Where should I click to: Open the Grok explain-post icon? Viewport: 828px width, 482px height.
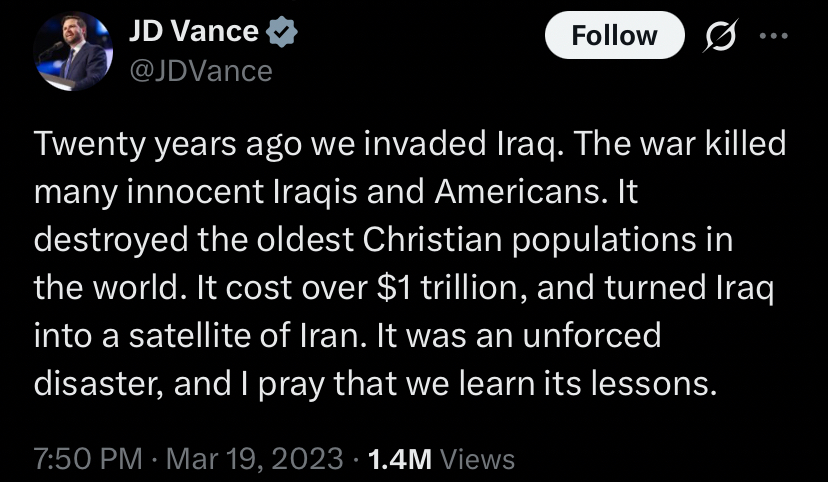click(719, 36)
